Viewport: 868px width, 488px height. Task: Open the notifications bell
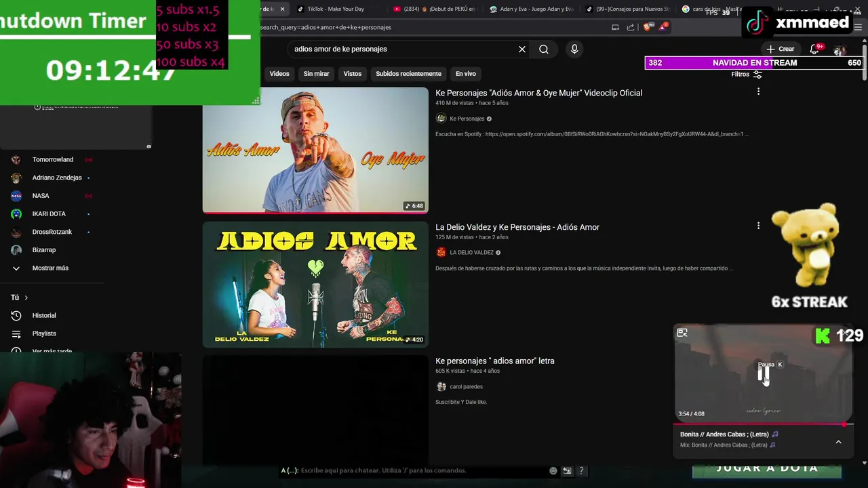pyautogui.click(x=814, y=49)
